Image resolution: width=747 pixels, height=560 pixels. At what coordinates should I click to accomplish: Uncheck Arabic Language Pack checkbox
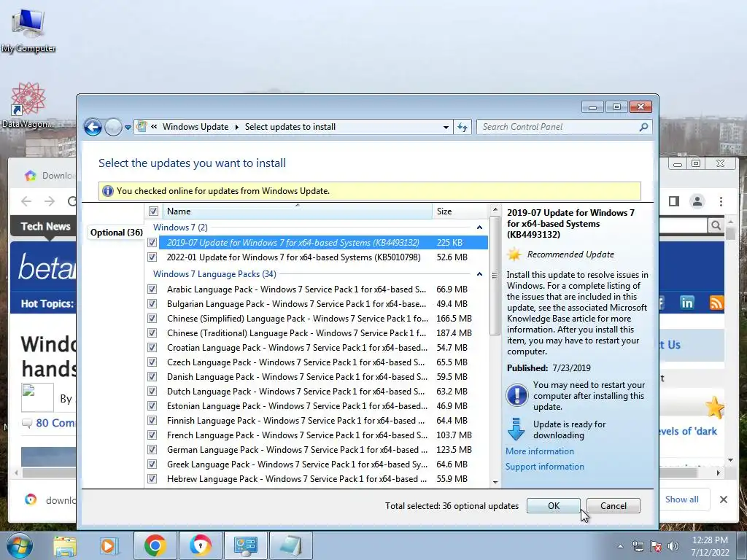[x=152, y=289]
